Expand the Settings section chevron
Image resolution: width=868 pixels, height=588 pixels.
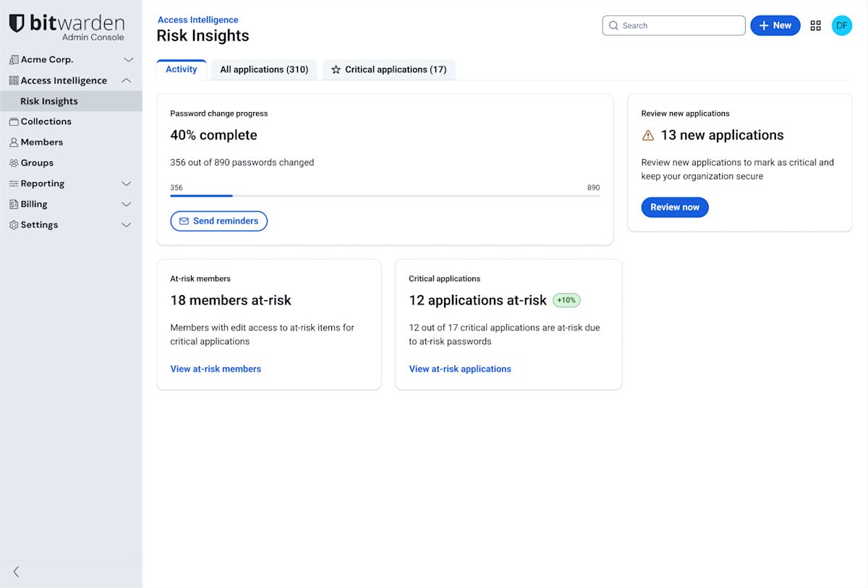[126, 225]
